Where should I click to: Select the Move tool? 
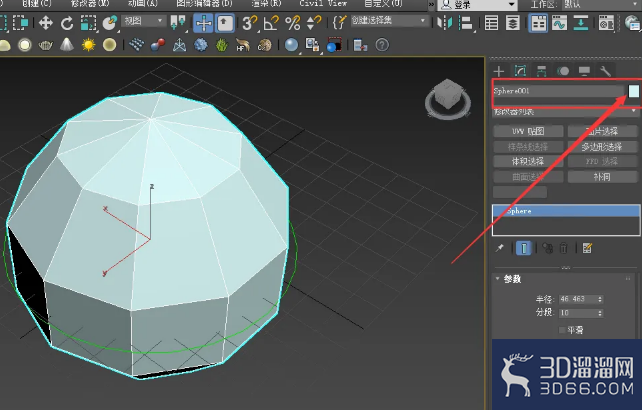coord(45,23)
